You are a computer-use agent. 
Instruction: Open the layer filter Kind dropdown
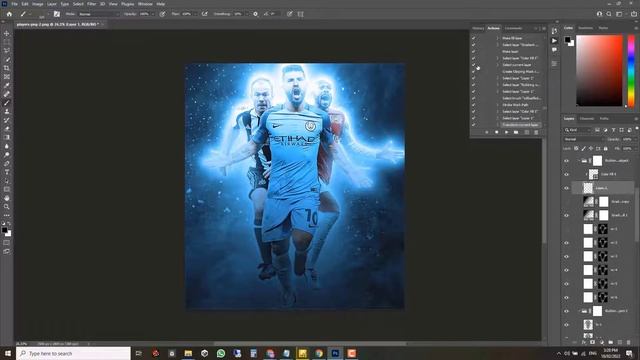[x=578, y=130]
